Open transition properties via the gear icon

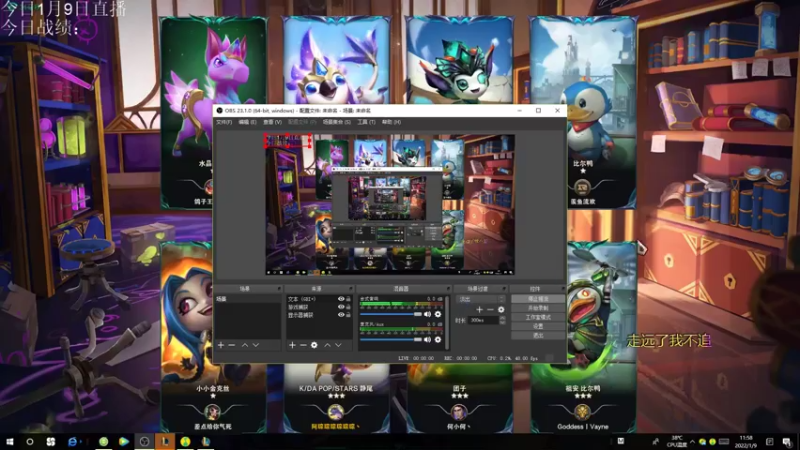click(501, 310)
